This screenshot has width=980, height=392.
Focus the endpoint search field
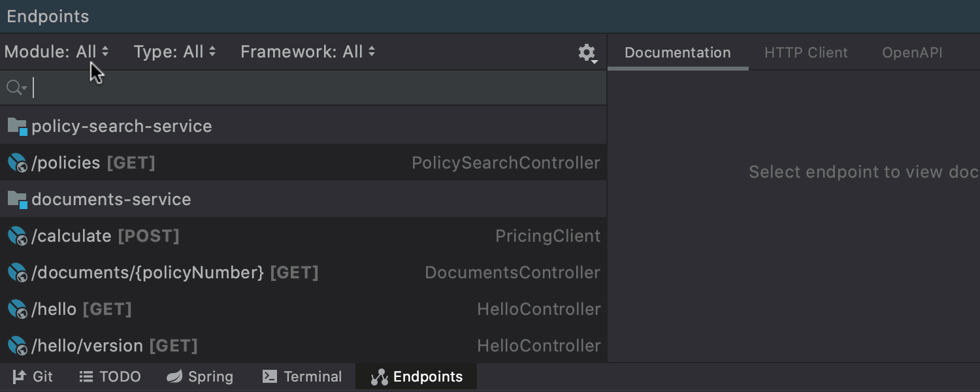(x=314, y=88)
